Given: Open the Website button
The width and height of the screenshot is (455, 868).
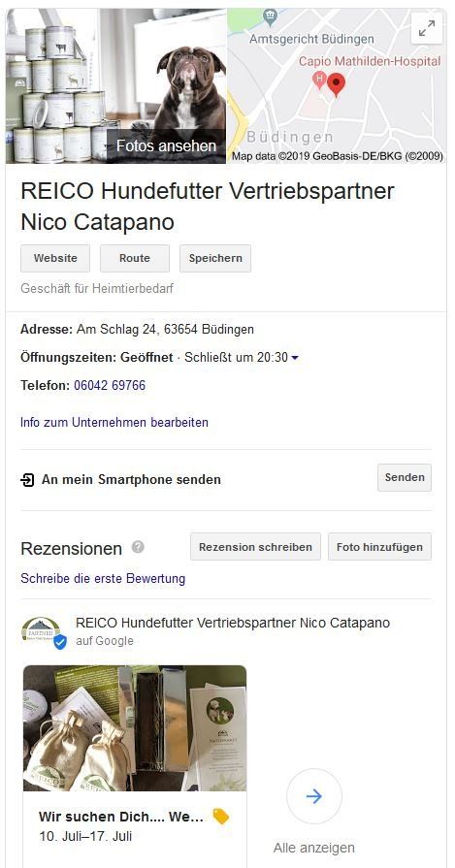Looking at the screenshot, I should coord(55,259).
